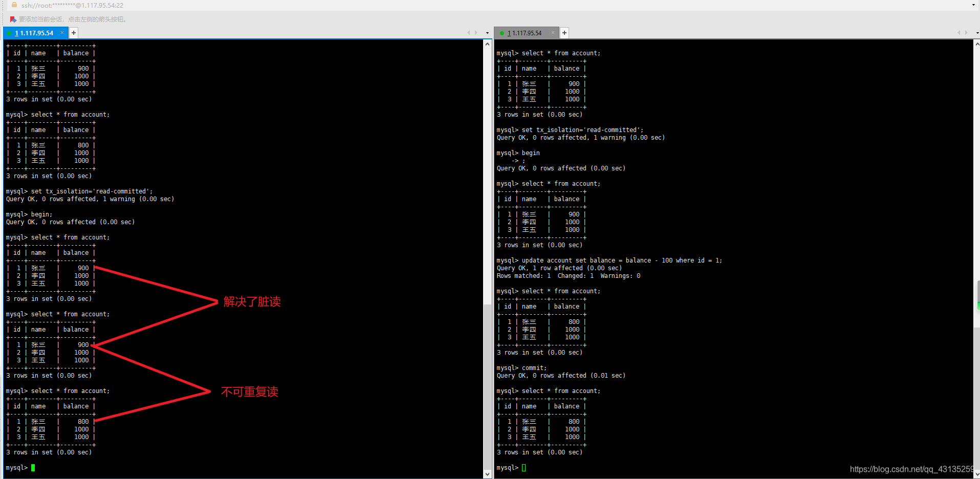Click the left terminal scrollbar up arrow
Viewport: 980px width, 479px height.
coord(487,44)
